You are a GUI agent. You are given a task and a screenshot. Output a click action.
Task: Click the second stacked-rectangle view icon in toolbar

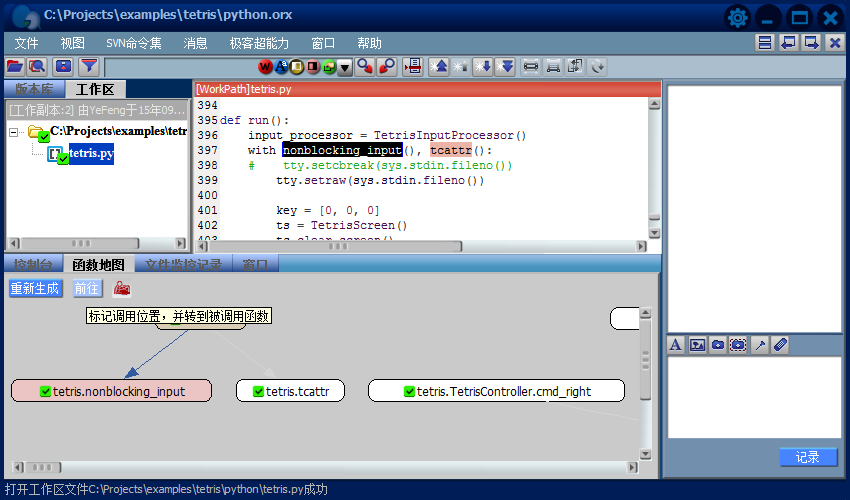(553, 67)
